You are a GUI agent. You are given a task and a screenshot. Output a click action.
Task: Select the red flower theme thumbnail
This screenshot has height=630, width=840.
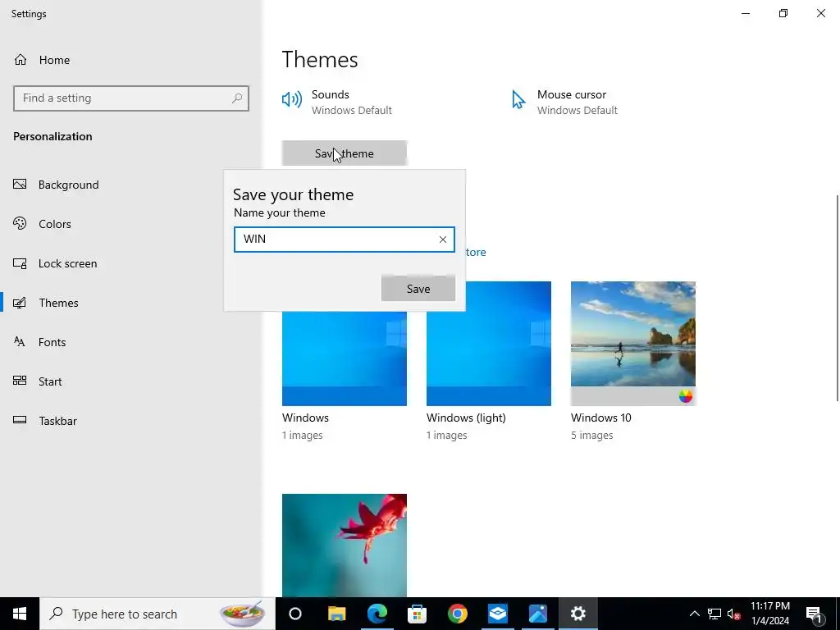345,545
